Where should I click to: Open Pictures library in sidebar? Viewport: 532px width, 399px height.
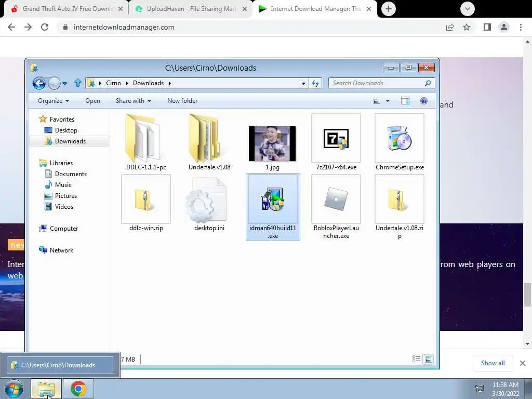pyautogui.click(x=66, y=196)
